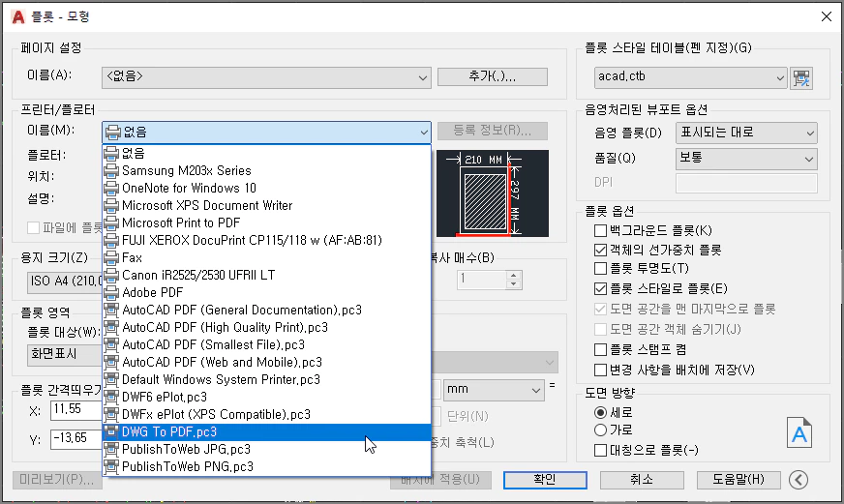Open acad.ctb plot style dropdown

pyautogui.click(x=691, y=78)
